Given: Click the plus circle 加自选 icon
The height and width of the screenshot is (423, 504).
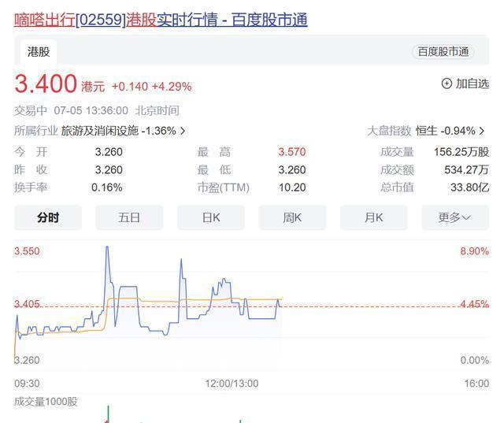Looking at the screenshot, I should [x=447, y=83].
